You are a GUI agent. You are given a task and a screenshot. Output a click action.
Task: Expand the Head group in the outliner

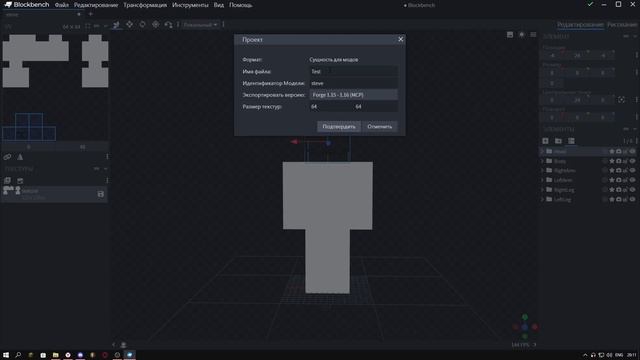pos(542,151)
